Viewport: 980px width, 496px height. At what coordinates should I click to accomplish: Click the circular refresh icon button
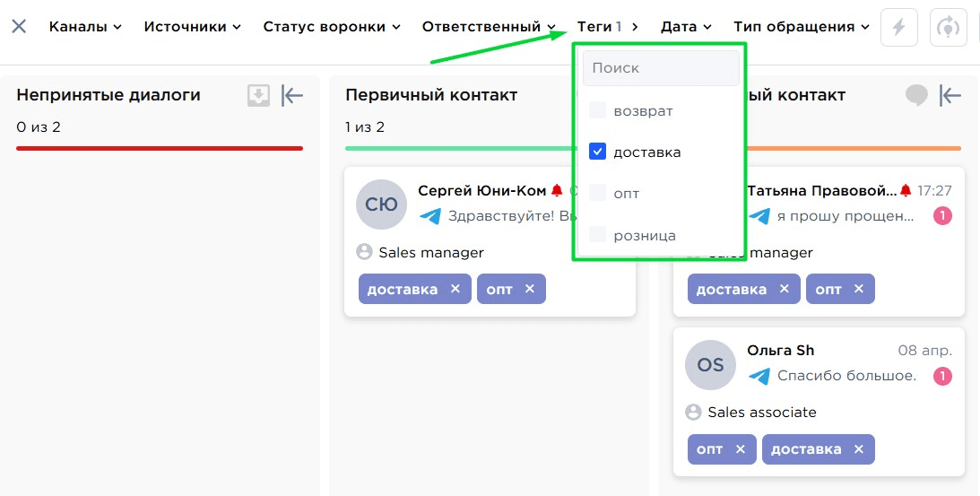pos(948,27)
